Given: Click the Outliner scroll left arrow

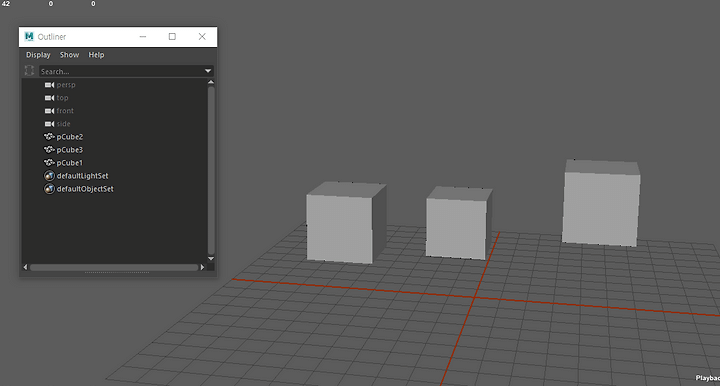Looking at the screenshot, I should 25,267.
